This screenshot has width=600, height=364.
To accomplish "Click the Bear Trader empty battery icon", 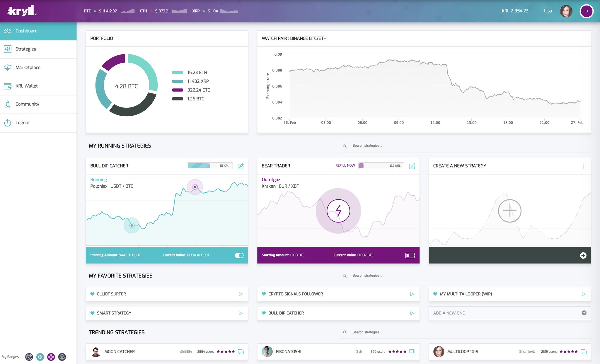I will 410,255.
